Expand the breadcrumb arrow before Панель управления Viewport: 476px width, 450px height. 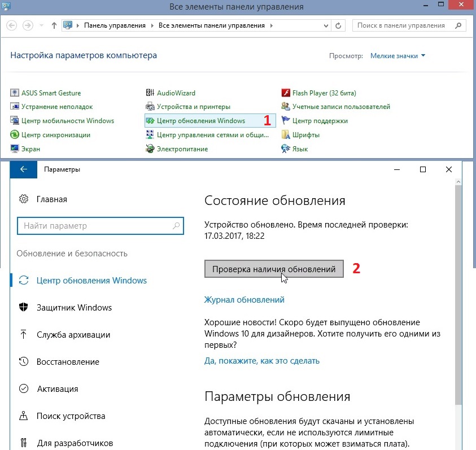[78, 25]
